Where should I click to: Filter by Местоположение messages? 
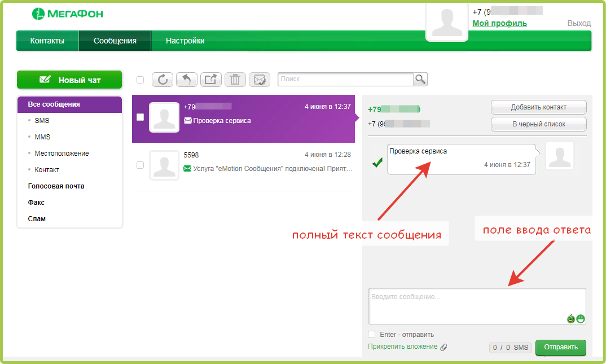tap(62, 154)
